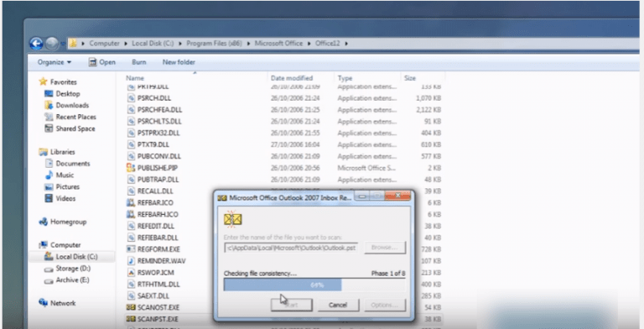Click the disabled Start button in dialog
Screen dimensions: 644x329
(x=291, y=305)
